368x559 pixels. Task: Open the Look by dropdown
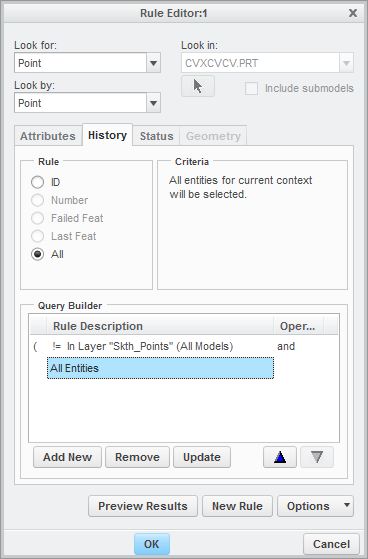click(x=154, y=103)
